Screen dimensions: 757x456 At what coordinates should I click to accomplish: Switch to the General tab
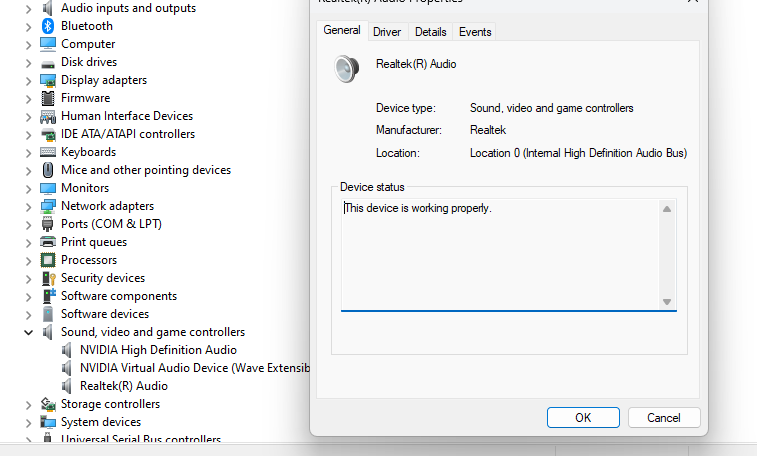coord(342,30)
